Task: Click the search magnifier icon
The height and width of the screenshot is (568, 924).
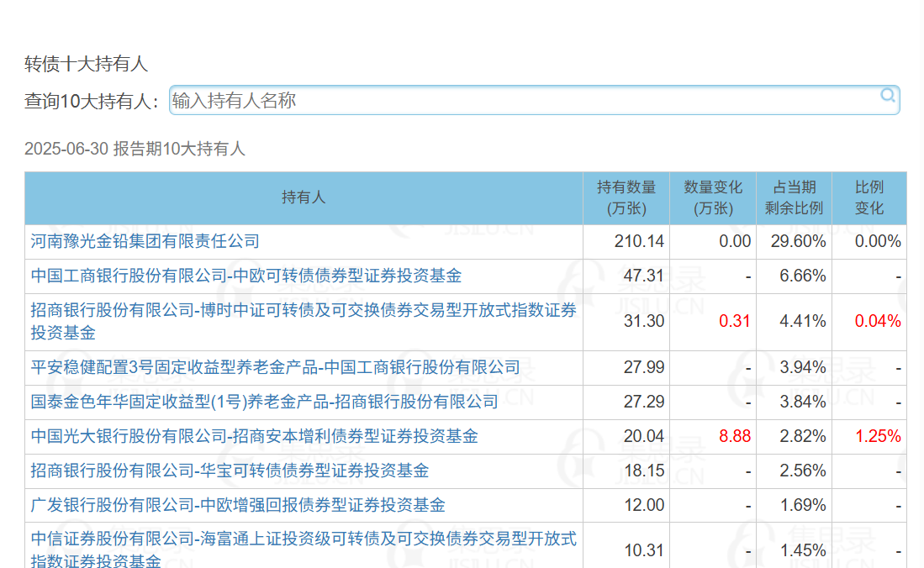Action: point(888,96)
